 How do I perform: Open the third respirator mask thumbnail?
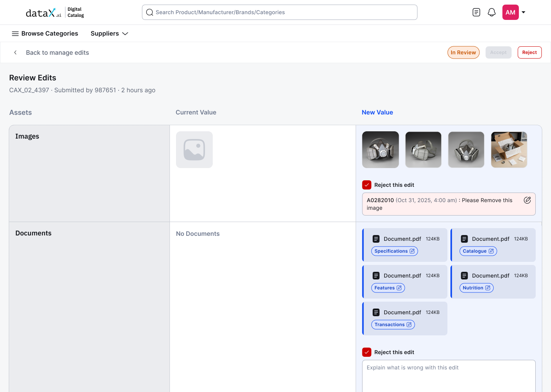(x=466, y=150)
